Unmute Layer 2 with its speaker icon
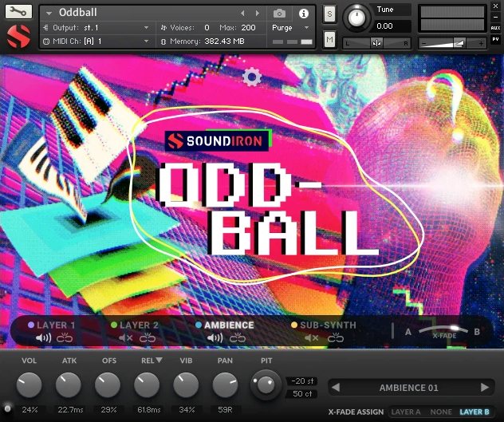 click(x=126, y=338)
